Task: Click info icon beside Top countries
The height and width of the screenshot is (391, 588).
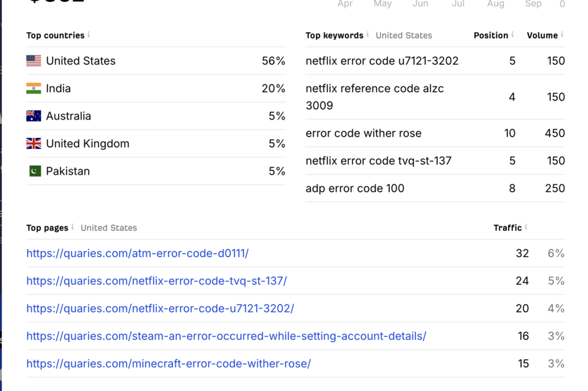Action: point(89,34)
